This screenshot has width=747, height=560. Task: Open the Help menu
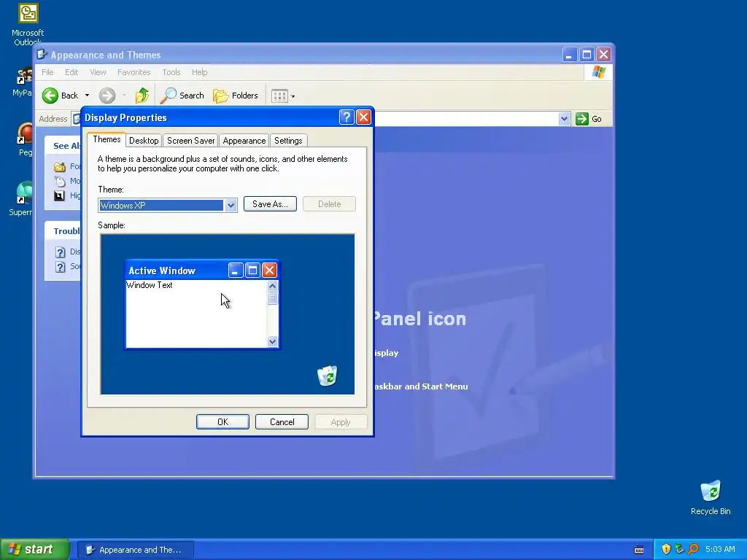tap(200, 72)
